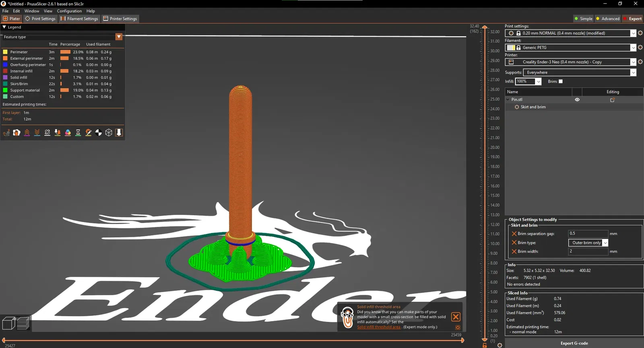Switch to the Filament Settings tab
The width and height of the screenshot is (644, 348).
click(79, 19)
